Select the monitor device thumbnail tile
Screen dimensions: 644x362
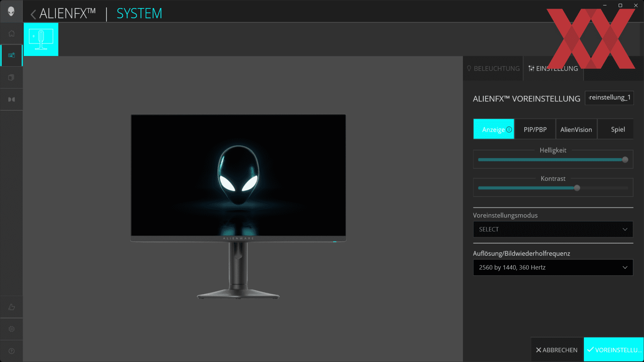click(x=41, y=39)
